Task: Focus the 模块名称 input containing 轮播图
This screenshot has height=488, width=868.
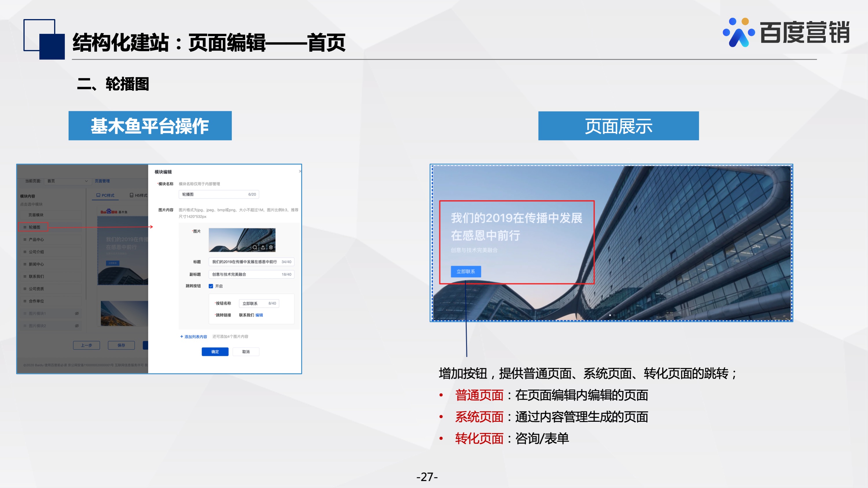Action: [x=219, y=194]
